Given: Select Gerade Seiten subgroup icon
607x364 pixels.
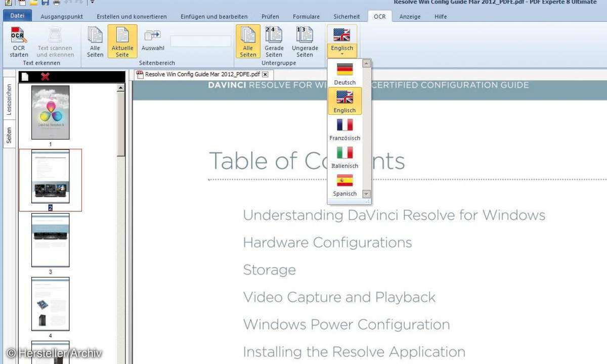Looking at the screenshot, I should [x=274, y=42].
